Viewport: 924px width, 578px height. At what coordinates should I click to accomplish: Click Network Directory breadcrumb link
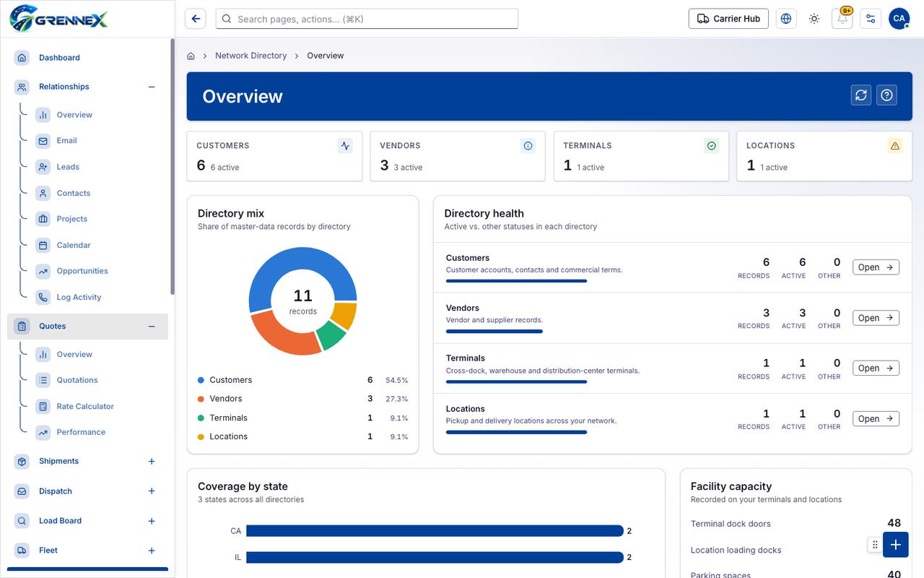point(250,56)
